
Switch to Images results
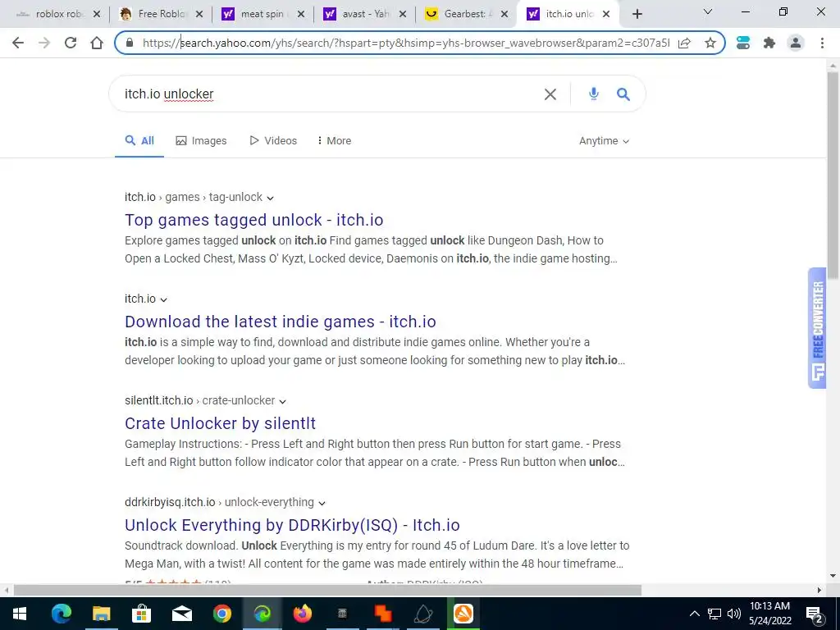click(x=202, y=140)
